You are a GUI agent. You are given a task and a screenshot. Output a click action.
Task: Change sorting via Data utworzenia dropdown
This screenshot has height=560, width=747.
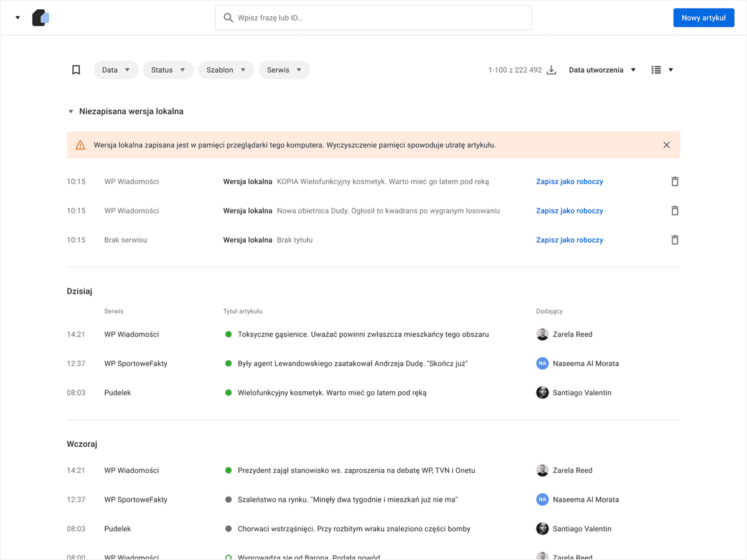tap(603, 70)
